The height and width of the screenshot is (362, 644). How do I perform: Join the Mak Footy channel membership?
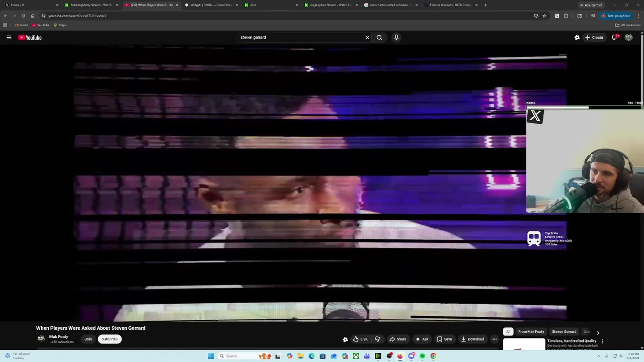click(x=88, y=339)
